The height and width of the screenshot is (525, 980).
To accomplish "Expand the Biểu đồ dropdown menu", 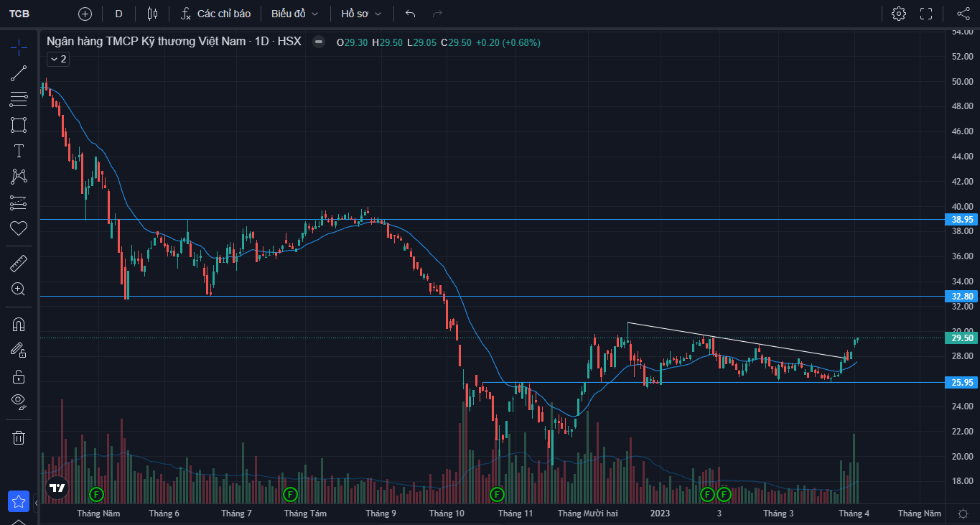I will (x=294, y=14).
